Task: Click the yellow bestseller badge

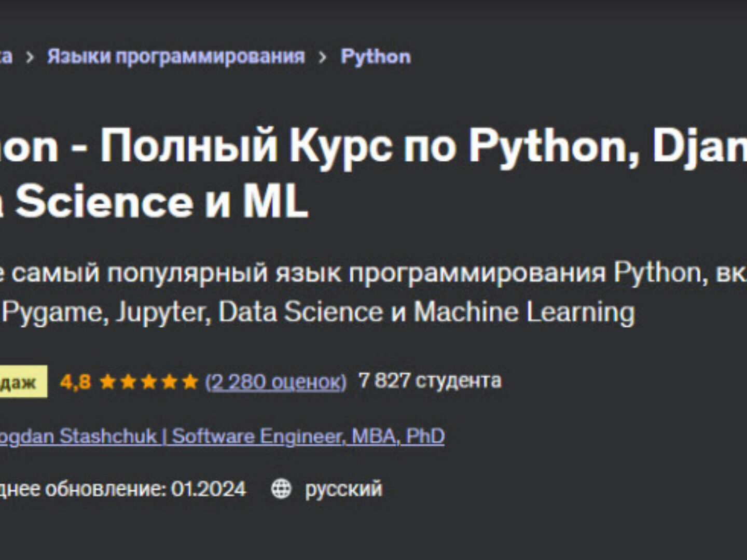Action: [x=21, y=382]
